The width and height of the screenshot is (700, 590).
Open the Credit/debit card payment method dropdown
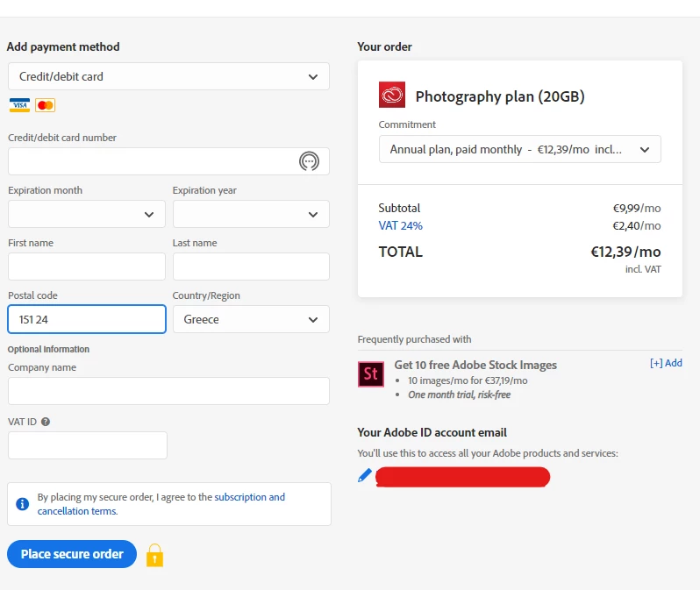click(168, 77)
